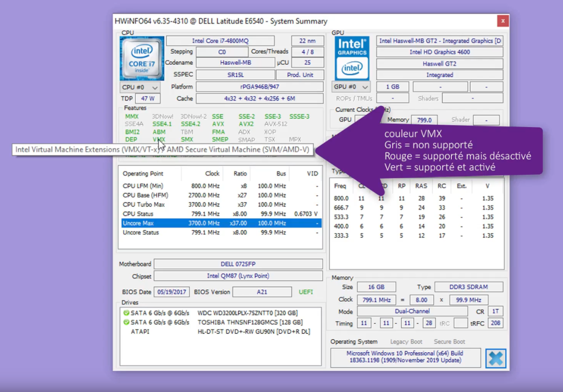This screenshot has width=563, height=392.
Task: Click the AVX2 feature flag
Action: tap(246, 124)
